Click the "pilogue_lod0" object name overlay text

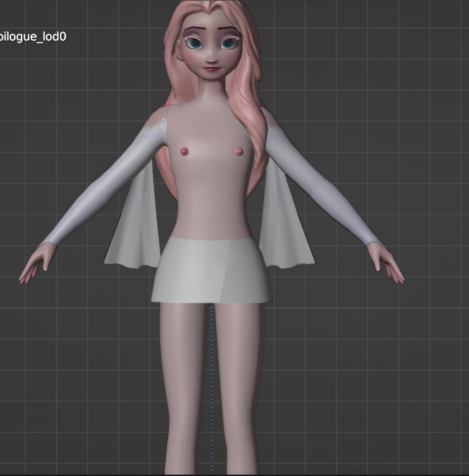[33, 37]
